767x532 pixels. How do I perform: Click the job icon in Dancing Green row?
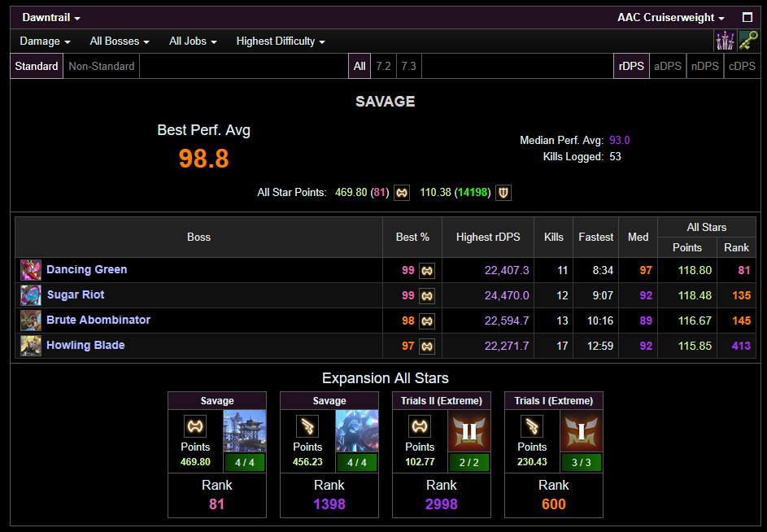[x=427, y=271]
